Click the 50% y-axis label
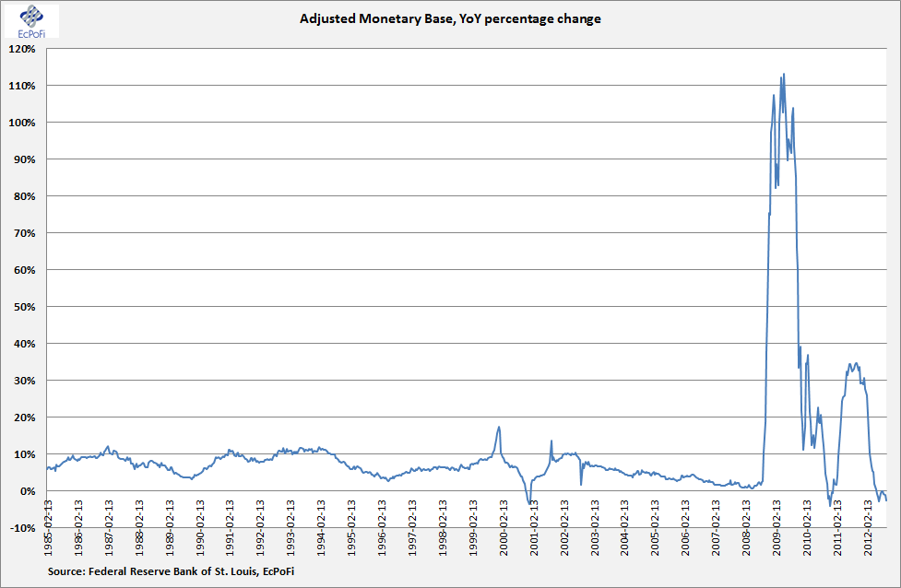This screenshot has height=588, width=901. coord(25,307)
